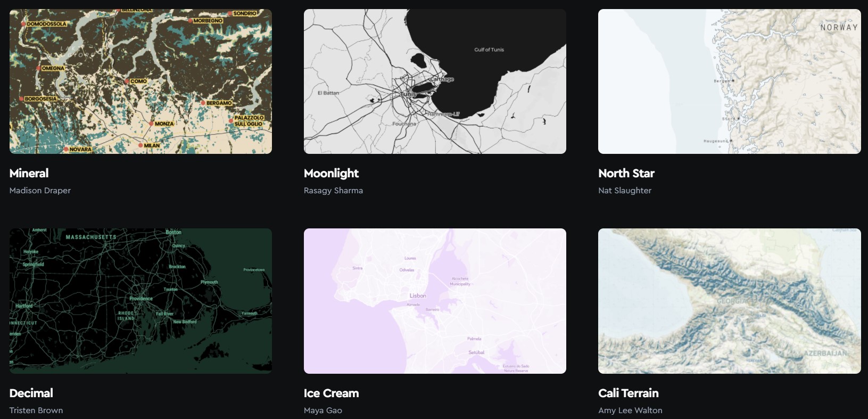Viewport: 868px width, 419px height.
Task: Select author name Rasagy Sharma
Action: [x=333, y=191]
